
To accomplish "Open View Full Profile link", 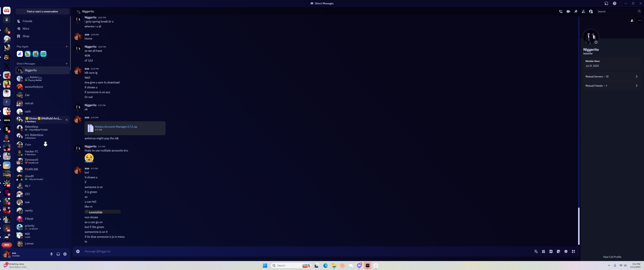I will [x=612, y=257].
